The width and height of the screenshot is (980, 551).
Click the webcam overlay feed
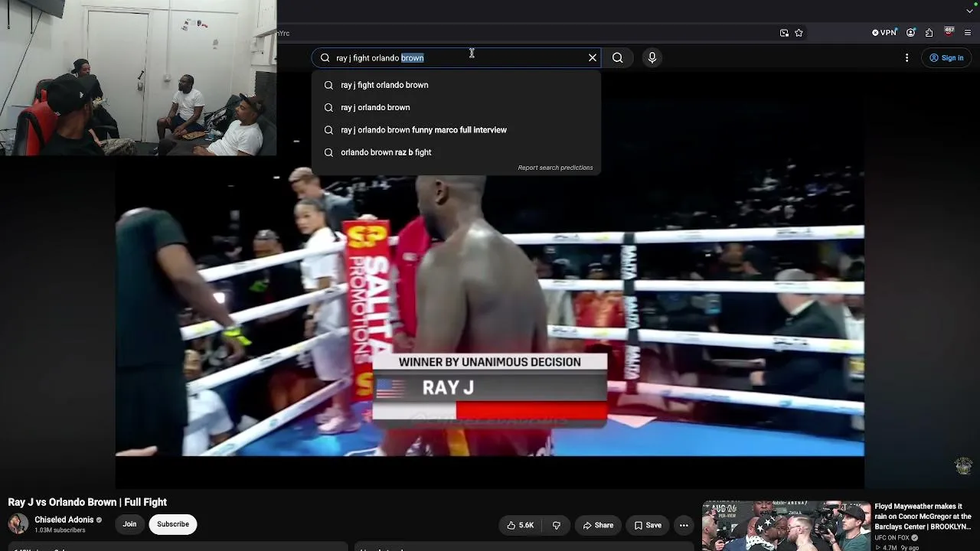(x=139, y=77)
